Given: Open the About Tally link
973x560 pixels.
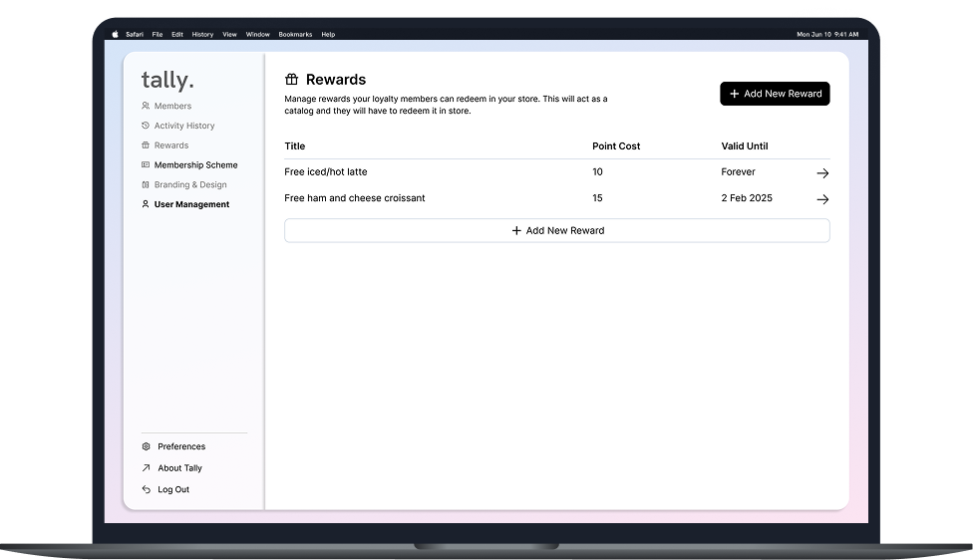Looking at the screenshot, I should 179,468.
